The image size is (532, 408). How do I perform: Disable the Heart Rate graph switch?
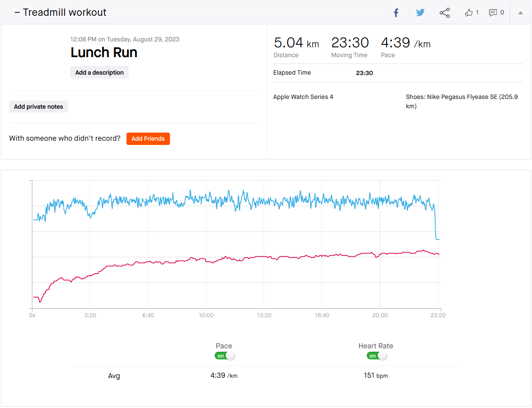click(377, 356)
